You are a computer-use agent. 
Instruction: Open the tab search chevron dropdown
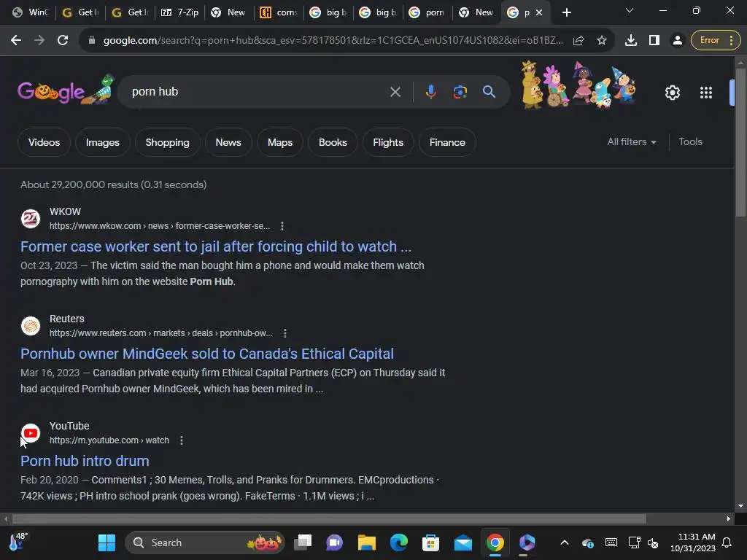630,10
